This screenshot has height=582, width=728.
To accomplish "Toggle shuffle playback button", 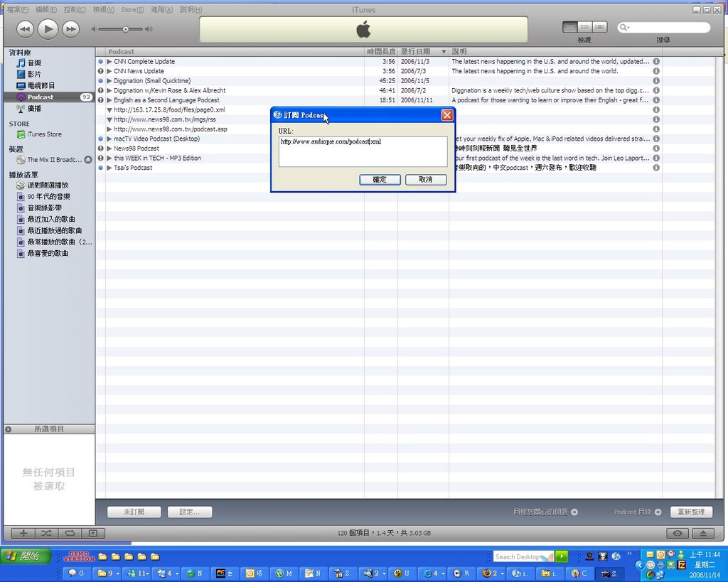I will tap(46, 533).
